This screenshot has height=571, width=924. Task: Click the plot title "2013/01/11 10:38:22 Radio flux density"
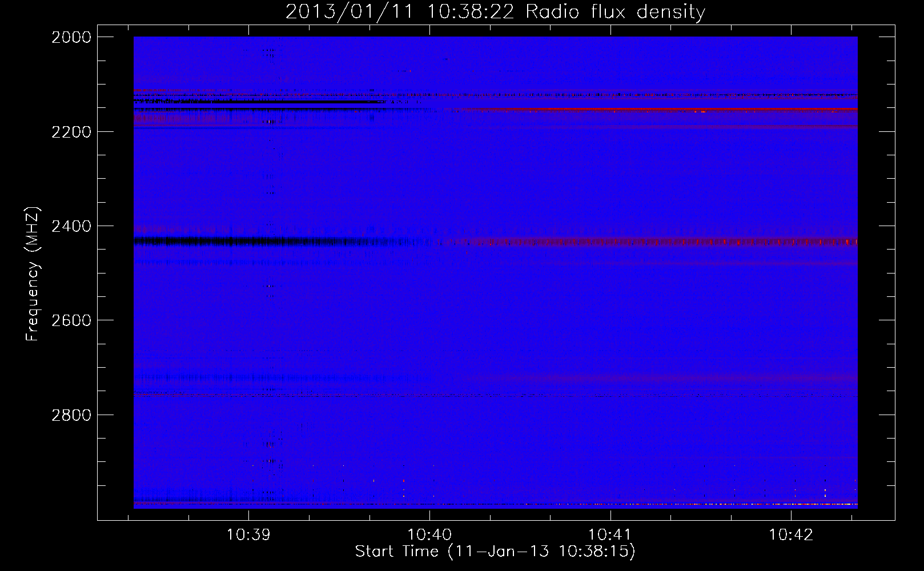pos(495,11)
